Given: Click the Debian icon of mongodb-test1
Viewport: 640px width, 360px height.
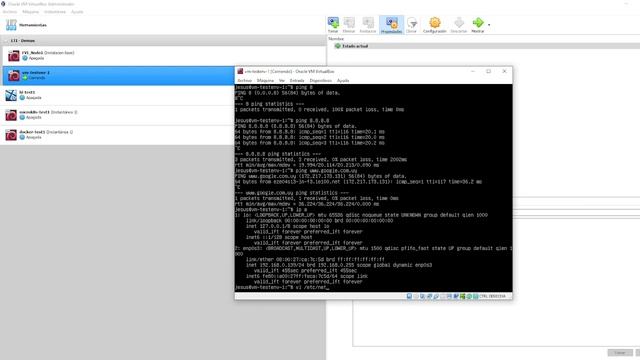Looking at the screenshot, I should pos(11,115).
